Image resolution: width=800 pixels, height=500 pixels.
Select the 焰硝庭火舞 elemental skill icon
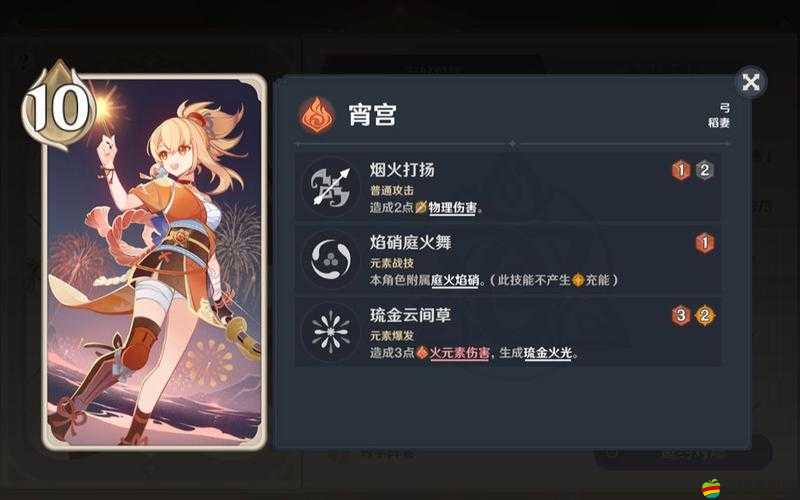tap(331, 259)
